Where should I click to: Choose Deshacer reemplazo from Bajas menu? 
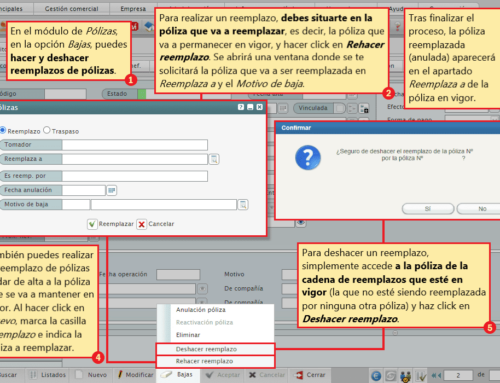pyautogui.click(x=215, y=349)
